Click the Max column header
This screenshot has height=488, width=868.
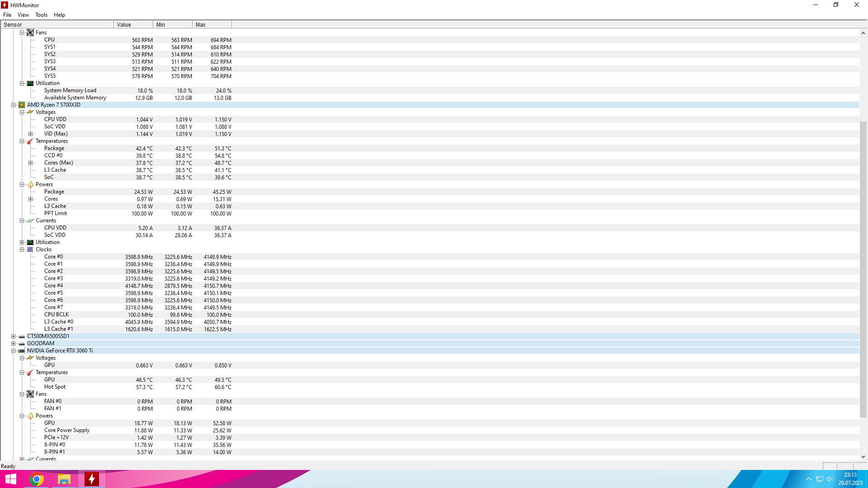[212, 25]
